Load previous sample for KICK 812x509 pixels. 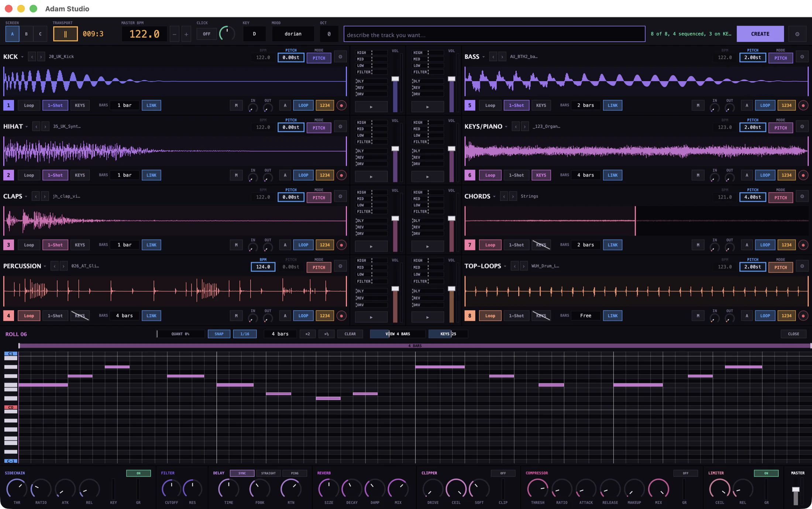point(32,57)
